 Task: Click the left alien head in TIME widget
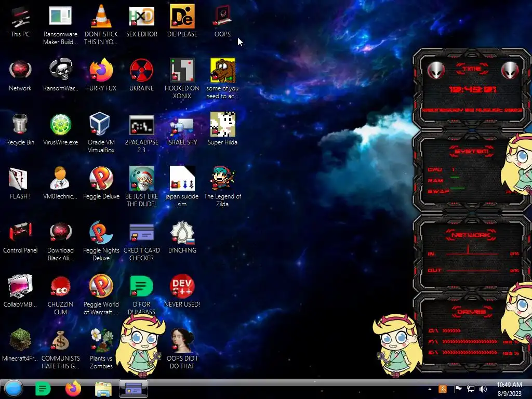coord(436,70)
